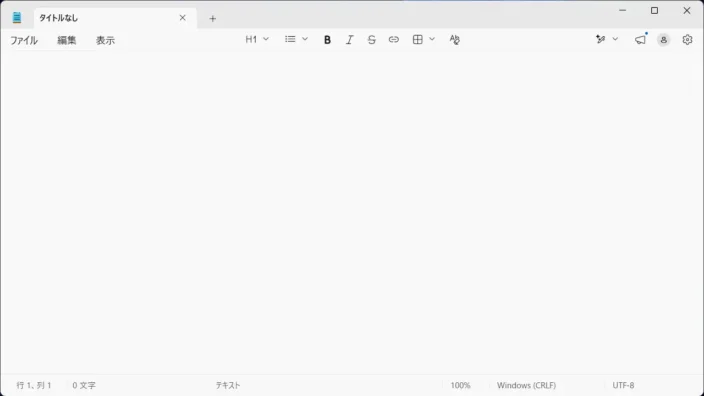Open the account profile icon
This screenshot has width=704, height=396.
click(664, 40)
